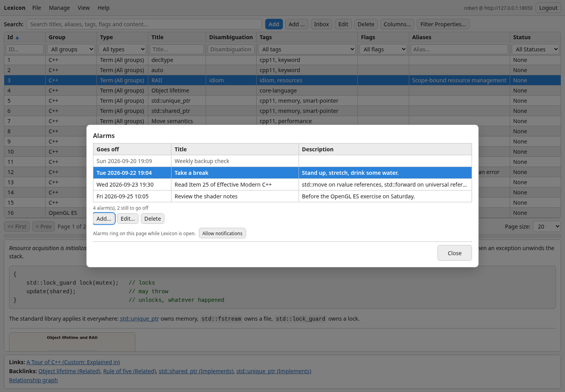Open the Relationship graph link
This screenshot has height=392, width=565.
point(33,380)
